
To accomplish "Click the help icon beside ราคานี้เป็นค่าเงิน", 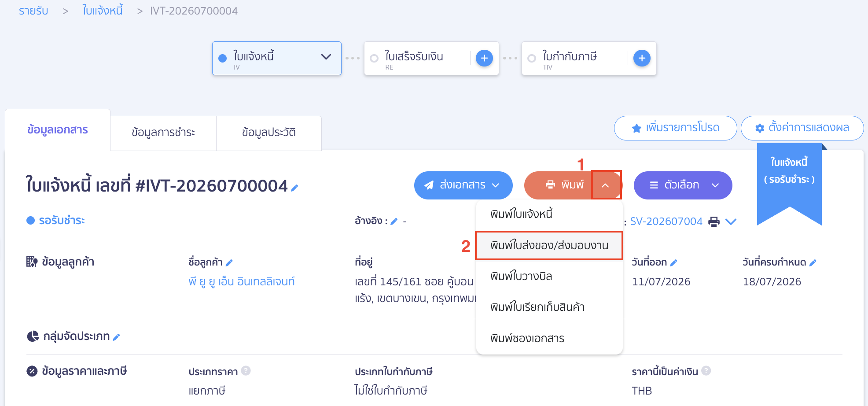I will (x=706, y=371).
